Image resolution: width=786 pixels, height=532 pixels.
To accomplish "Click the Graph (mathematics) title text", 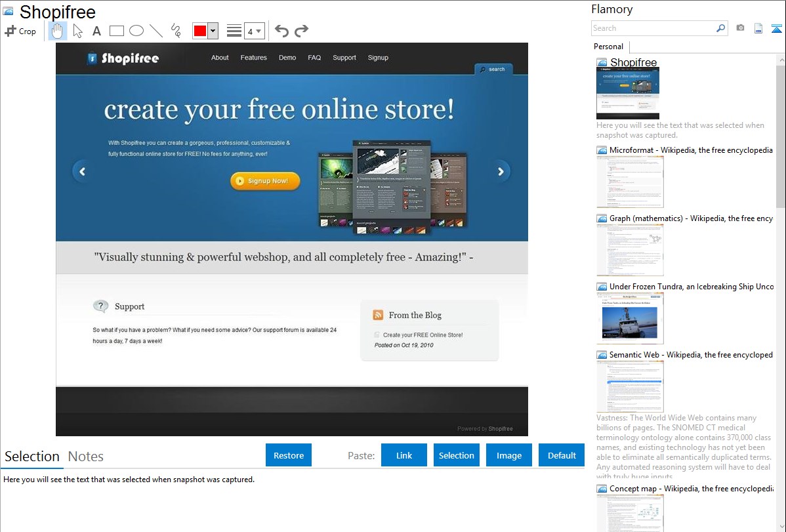I will pyautogui.click(x=691, y=218).
